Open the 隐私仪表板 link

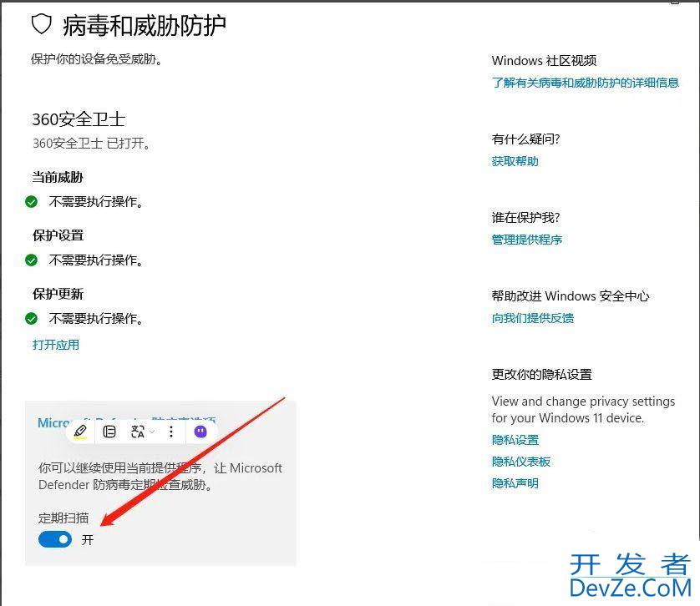click(x=521, y=462)
